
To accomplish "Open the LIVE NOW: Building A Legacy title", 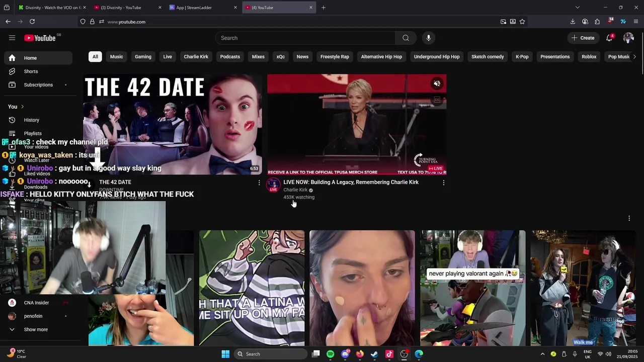I will 351,182.
